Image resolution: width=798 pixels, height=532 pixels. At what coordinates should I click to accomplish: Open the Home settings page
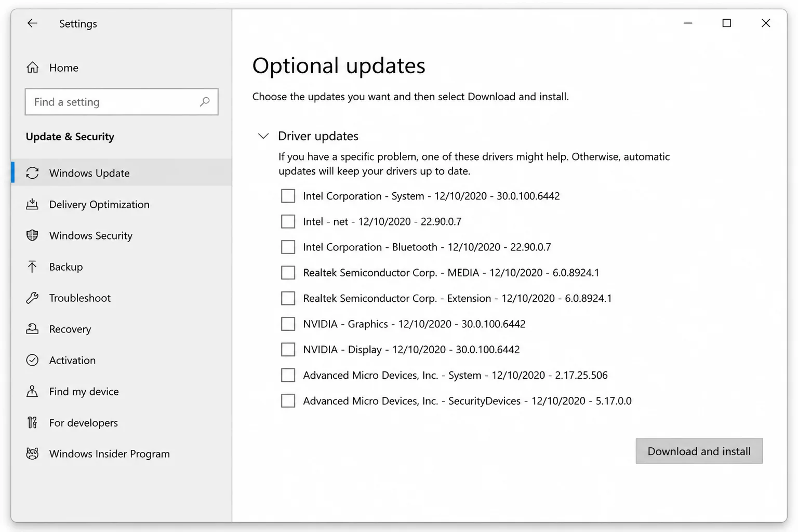point(121,68)
